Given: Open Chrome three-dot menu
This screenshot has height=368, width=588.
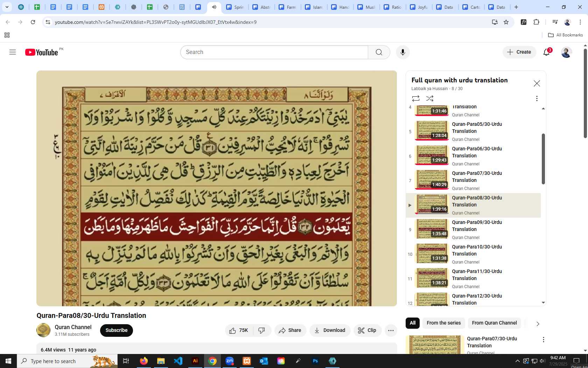Looking at the screenshot, I should click(x=580, y=22).
